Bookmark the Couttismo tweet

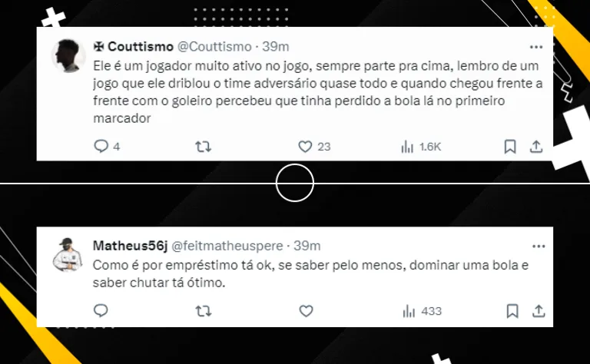point(510,146)
